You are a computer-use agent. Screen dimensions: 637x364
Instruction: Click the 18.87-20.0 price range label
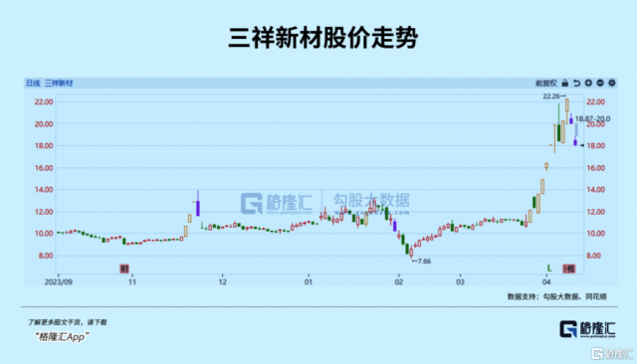click(593, 118)
